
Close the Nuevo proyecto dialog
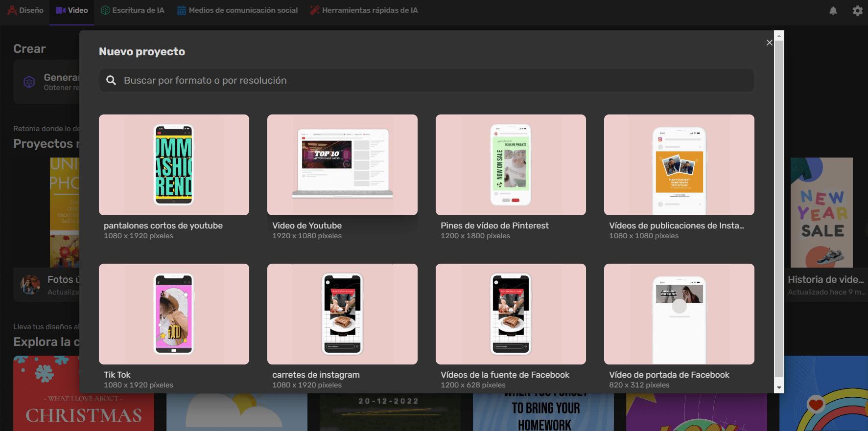pyautogui.click(x=769, y=43)
